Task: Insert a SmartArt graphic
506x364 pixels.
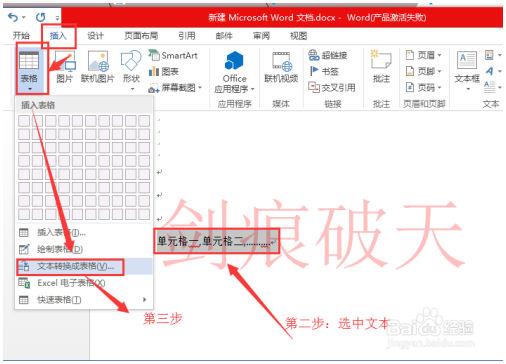Action: tap(173, 55)
